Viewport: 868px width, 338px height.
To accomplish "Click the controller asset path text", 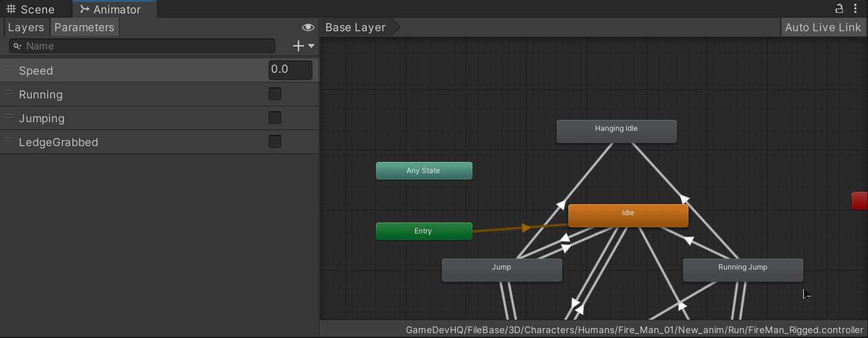I will [x=635, y=330].
